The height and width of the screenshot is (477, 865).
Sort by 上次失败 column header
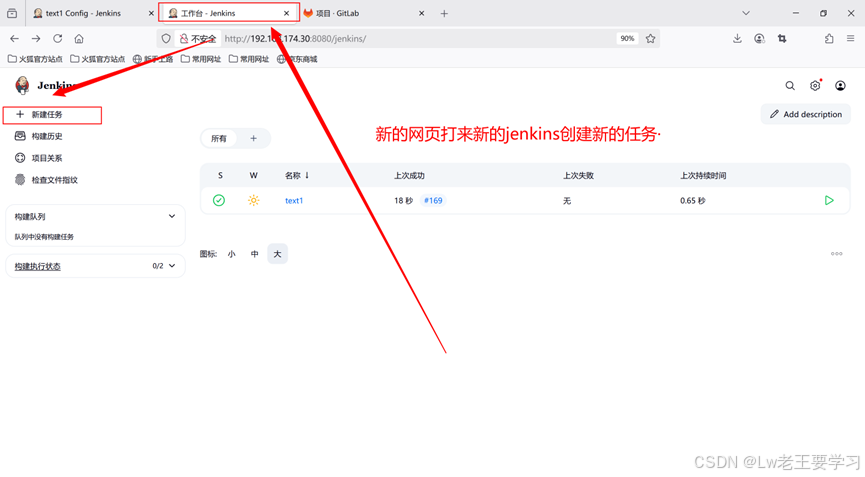(x=578, y=175)
